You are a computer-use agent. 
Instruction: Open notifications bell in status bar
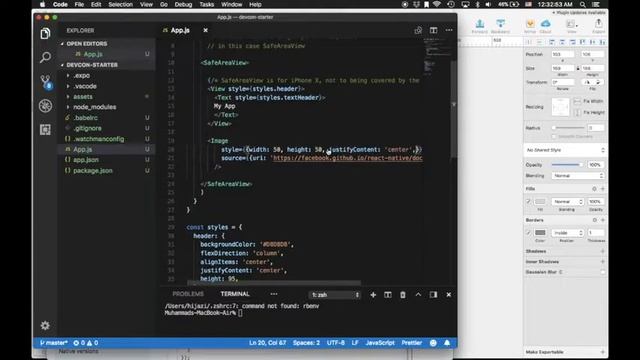click(x=447, y=343)
